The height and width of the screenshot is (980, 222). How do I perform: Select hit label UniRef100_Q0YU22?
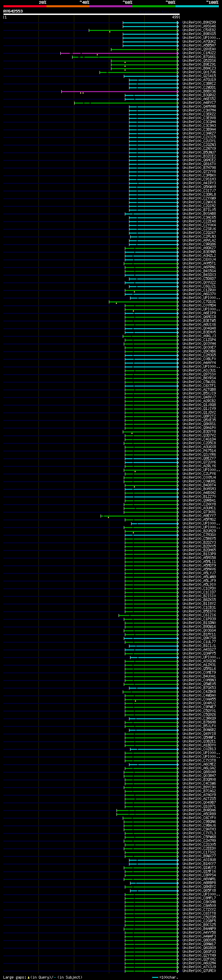click(x=199, y=283)
